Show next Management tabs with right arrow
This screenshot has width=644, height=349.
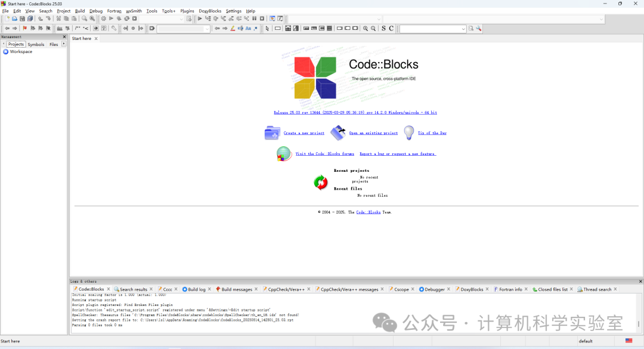point(64,44)
